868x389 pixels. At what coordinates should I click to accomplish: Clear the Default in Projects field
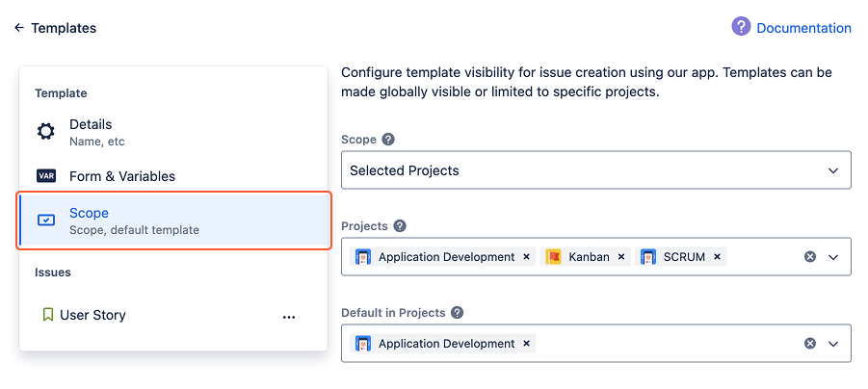[810, 344]
